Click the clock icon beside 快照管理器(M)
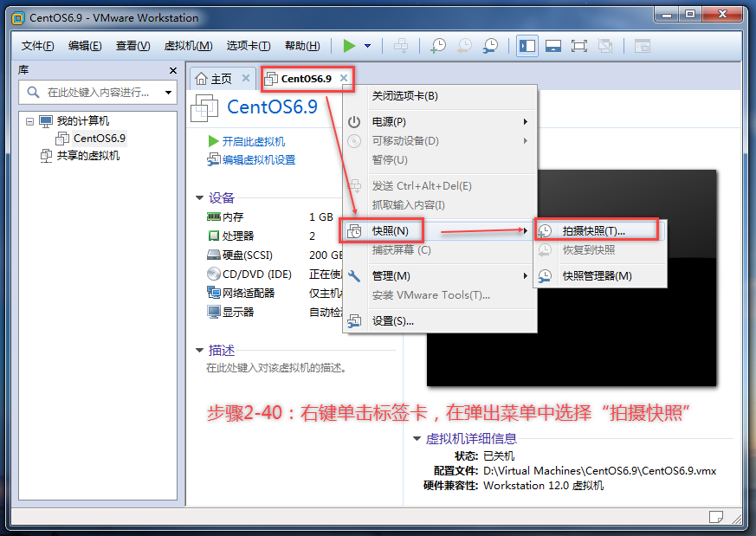Screen dimensions: 756x536 click(545, 275)
